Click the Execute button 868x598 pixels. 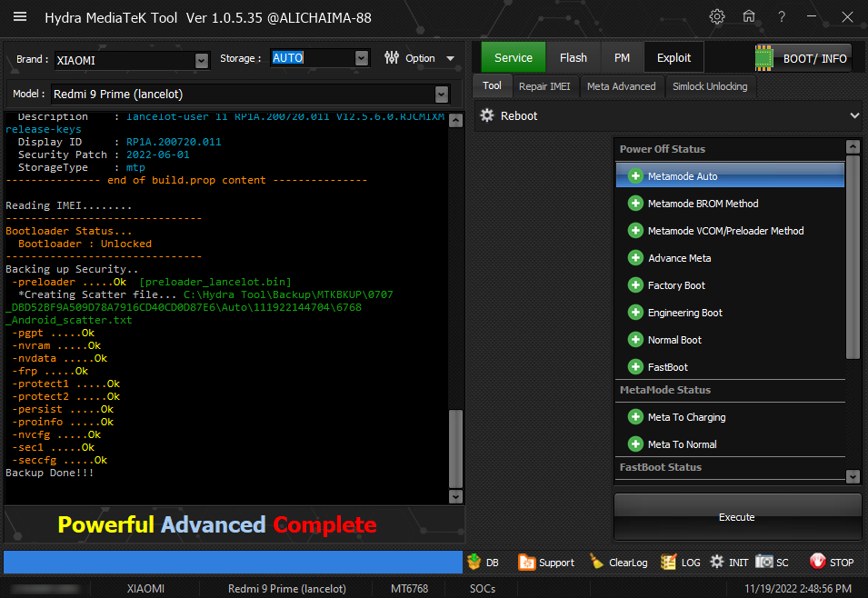click(737, 516)
